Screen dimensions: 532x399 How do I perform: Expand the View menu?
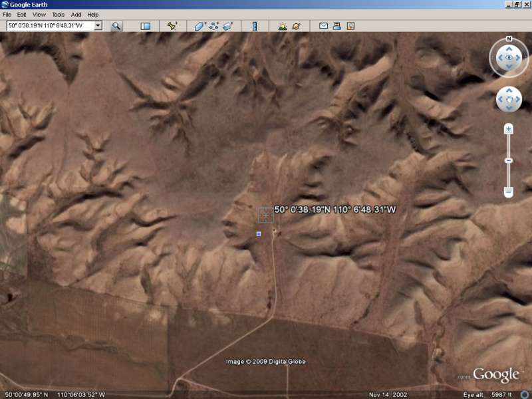39,14
